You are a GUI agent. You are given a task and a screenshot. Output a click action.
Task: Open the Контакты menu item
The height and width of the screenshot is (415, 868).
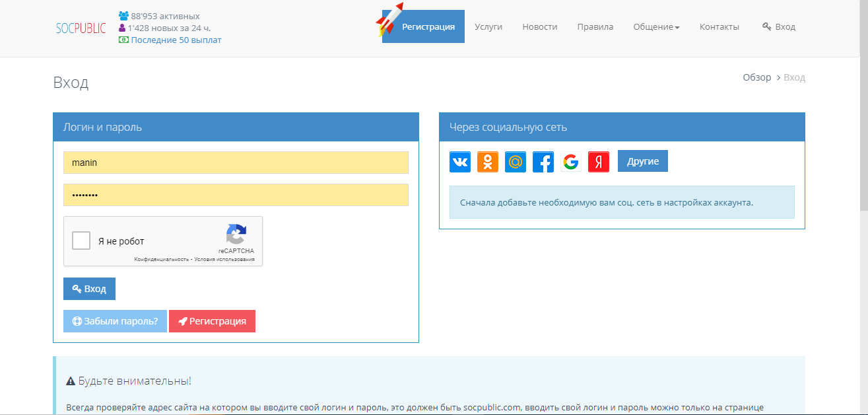click(x=719, y=27)
